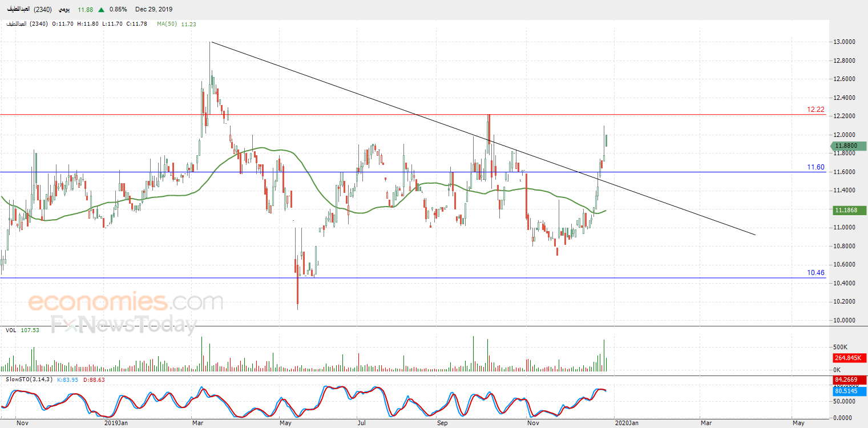The image size is (868, 428).
Task: Click the 2019Jan time axis label
Action: (x=116, y=423)
